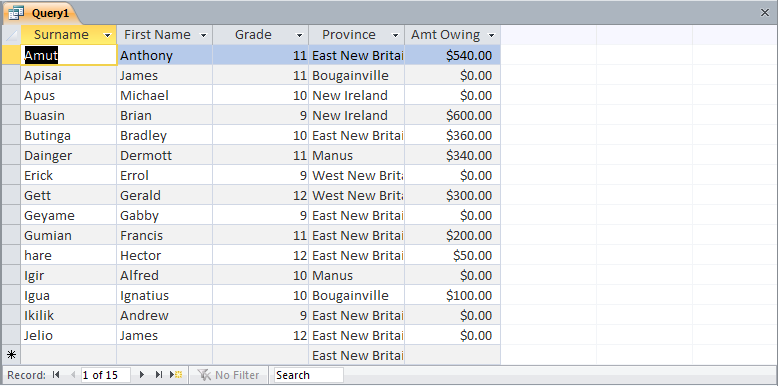This screenshot has width=778, height=386.
Task: Click the Query1 datasheet icon in tab
Action: point(16,13)
